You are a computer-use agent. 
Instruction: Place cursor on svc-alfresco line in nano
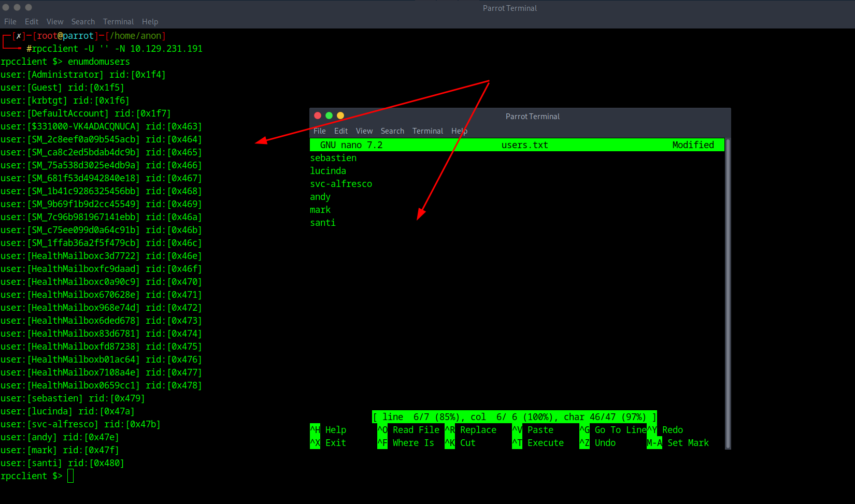pyautogui.click(x=341, y=184)
